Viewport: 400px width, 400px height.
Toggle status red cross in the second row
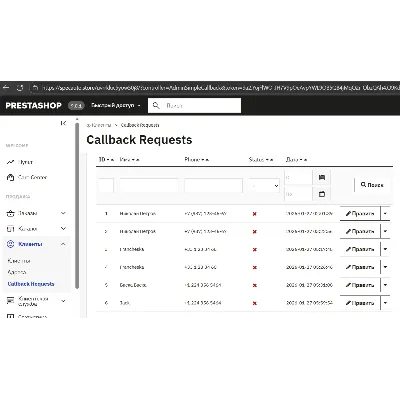pos(255,232)
